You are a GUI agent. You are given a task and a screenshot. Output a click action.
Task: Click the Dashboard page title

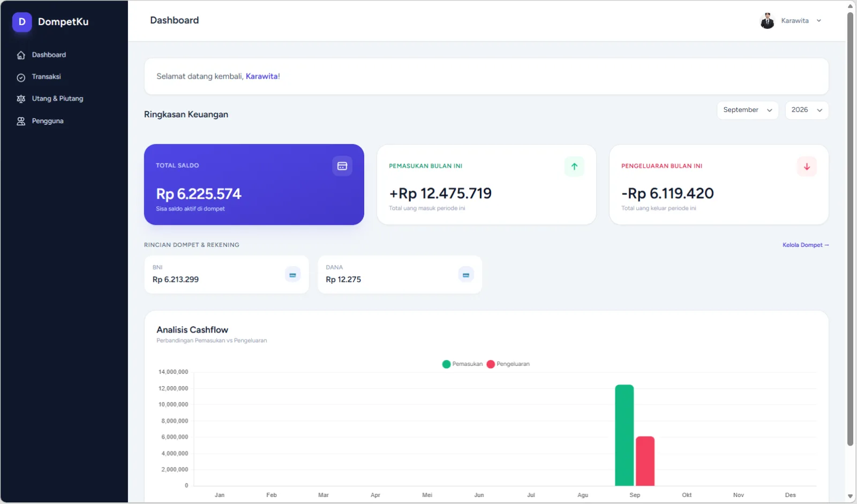click(x=175, y=20)
